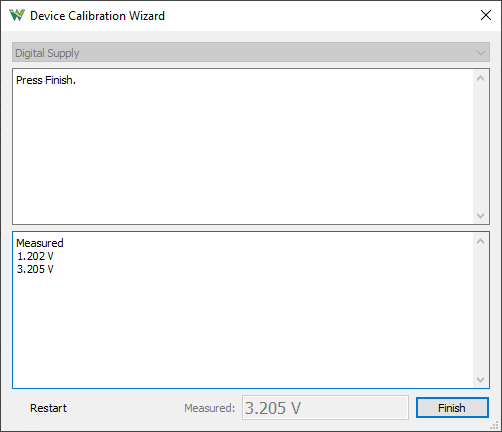Click down arrow of measured results scrollbar
This screenshot has width=502, height=432.
pos(480,380)
